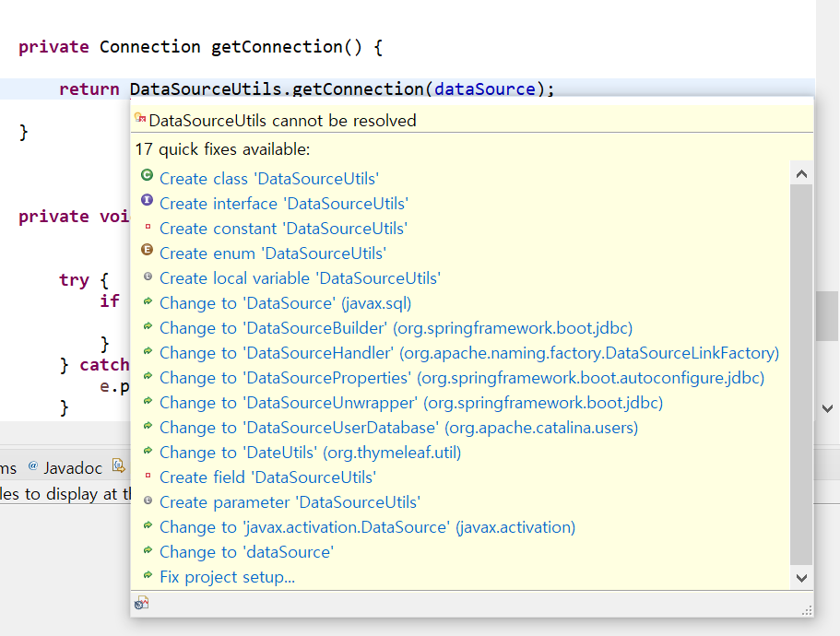Click the green arrow icon beside Fix project setup
The width and height of the screenshot is (840, 636).
click(x=148, y=575)
